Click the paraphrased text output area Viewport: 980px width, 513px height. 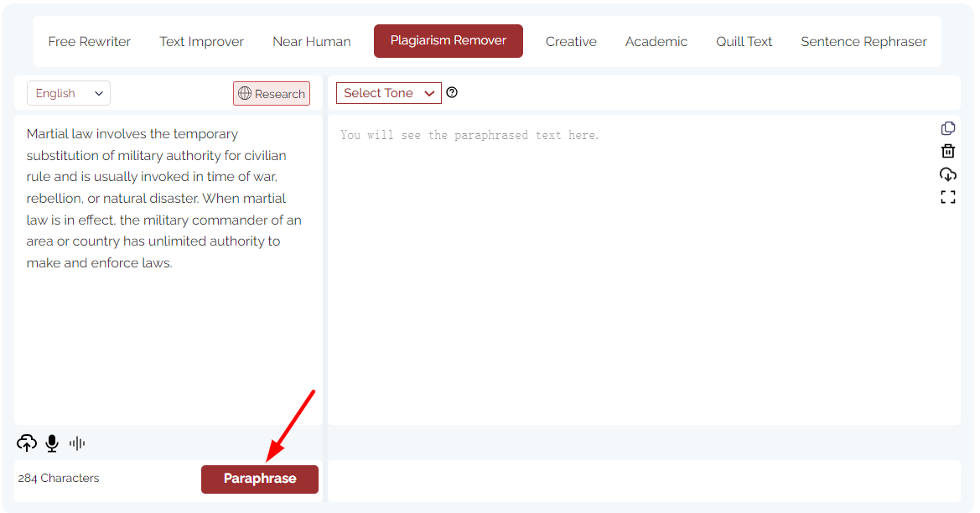click(x=644, y=270)
